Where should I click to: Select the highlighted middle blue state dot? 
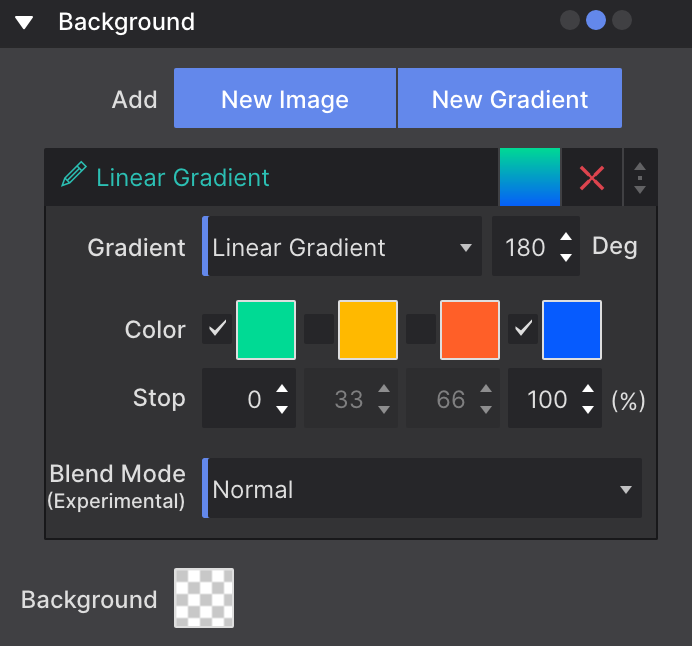596,20
